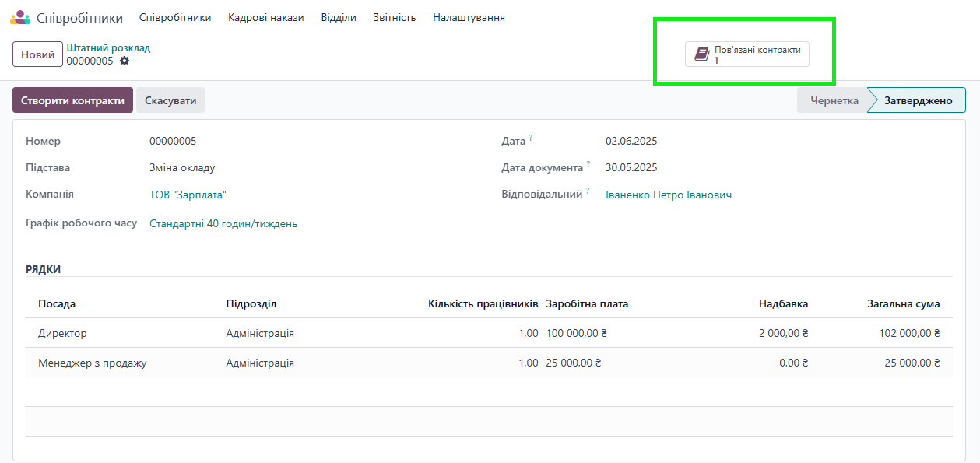Open the Відділи menu
The height and width of the screenshot is (463, 980).
tap(339, 17)
